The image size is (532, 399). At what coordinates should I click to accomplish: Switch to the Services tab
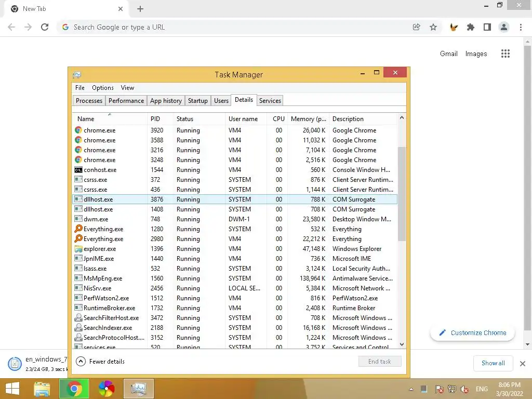[x=270, y=100]
